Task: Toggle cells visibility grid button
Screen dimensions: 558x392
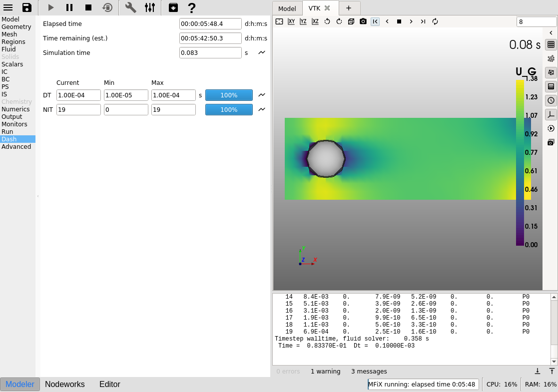Action: click(551, 44)
